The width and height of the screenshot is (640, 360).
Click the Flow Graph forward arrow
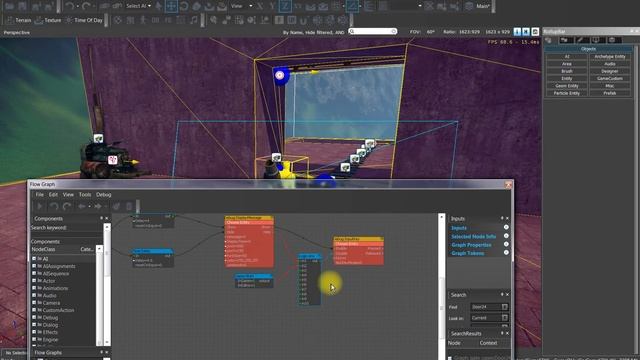[x=98, y=207]
